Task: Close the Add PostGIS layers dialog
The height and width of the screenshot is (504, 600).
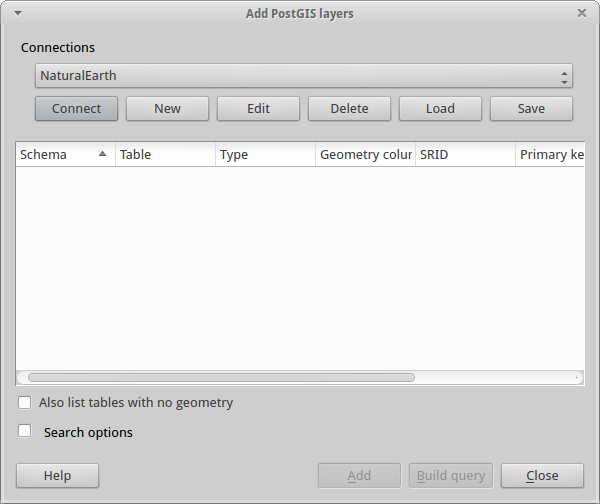Action: pos(582,13)
